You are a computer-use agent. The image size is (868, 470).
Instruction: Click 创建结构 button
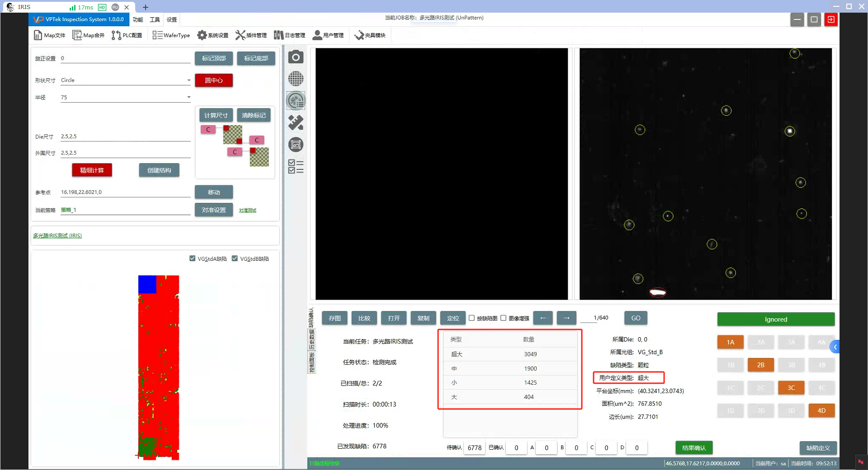159,170
